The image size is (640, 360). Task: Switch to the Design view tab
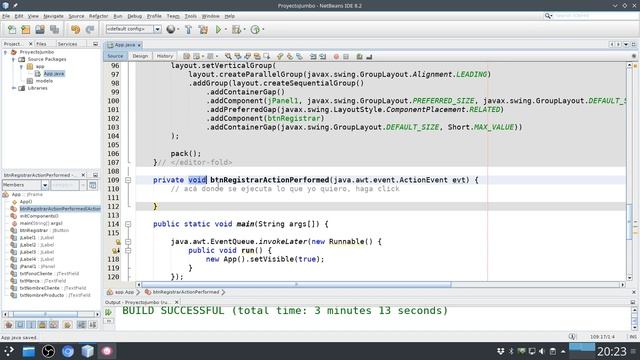point(140,56)
